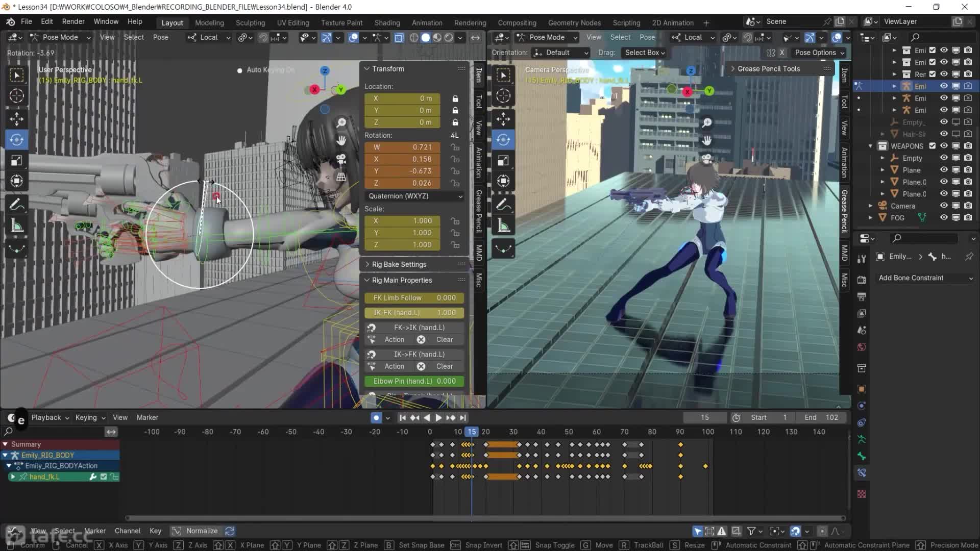The width and height of the screenshot is (980, 551).
Task: Jump to the timeline end frame
Action: (x=463, y=418)
